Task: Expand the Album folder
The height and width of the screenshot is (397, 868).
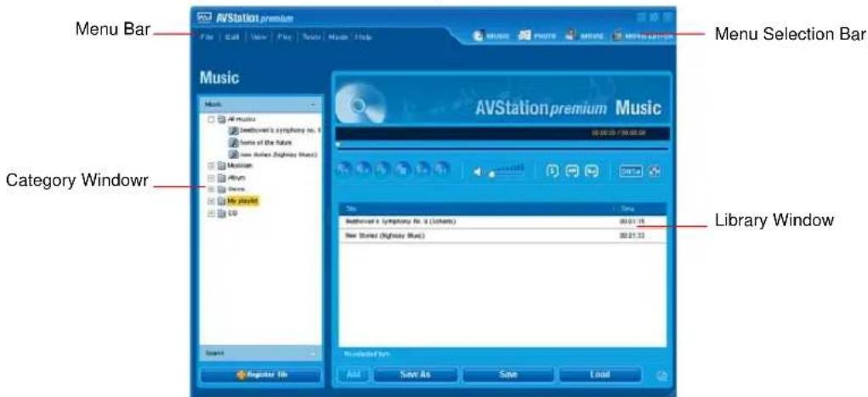Action: coord(210,178)
